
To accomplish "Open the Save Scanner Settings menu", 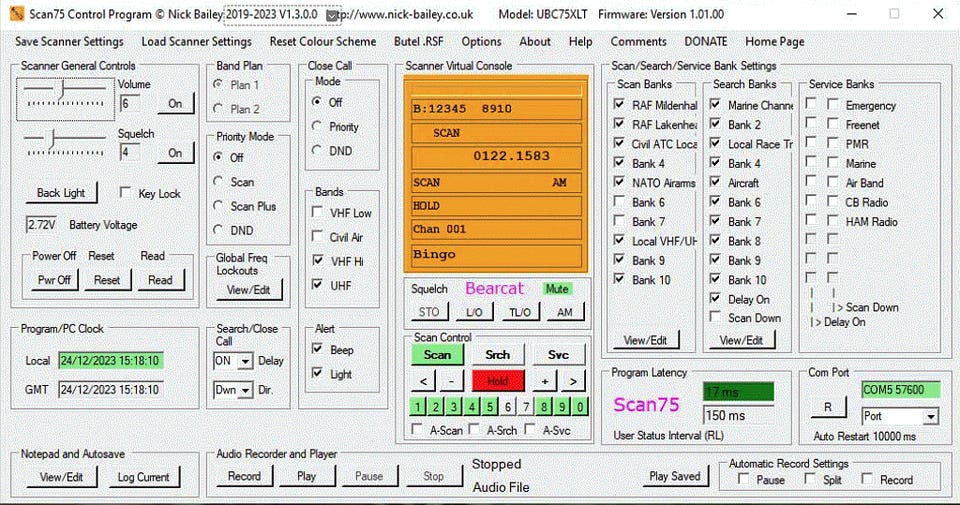I will tap(69, 42).
